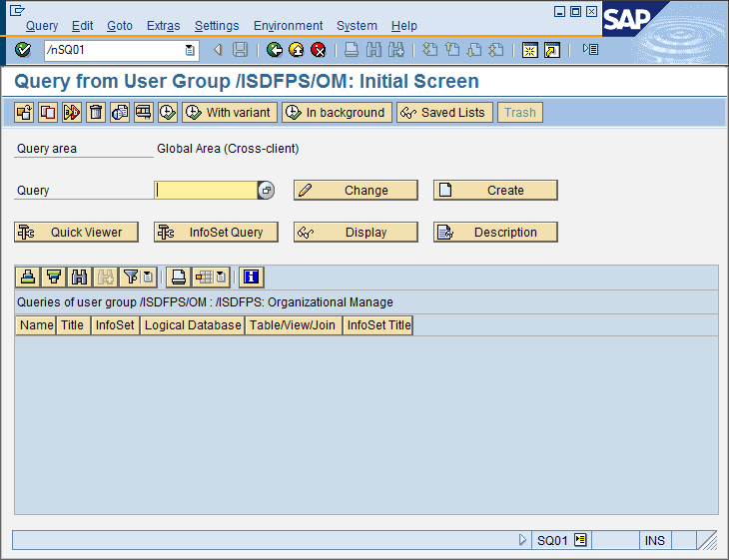The image size is (729, 560).
Task: Click the icon right of the trash can
Action: click(x=120, y=113)
